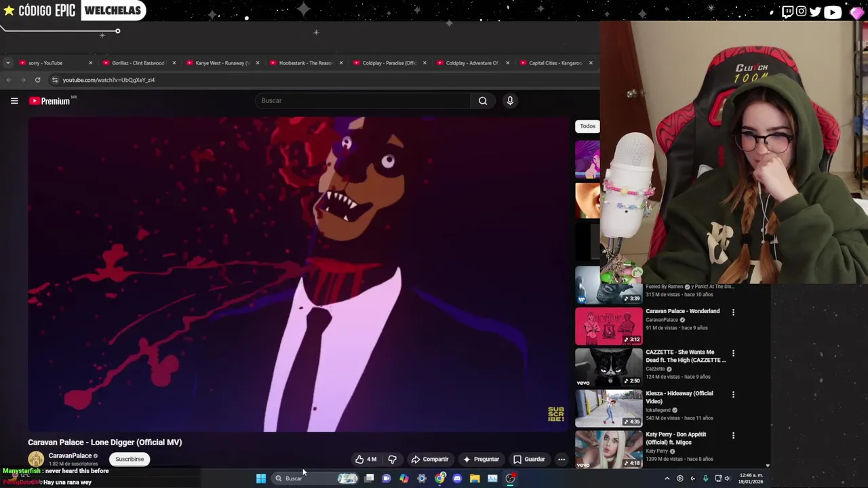Open the YouTube icon in the stream overlay

pos(833,12)
